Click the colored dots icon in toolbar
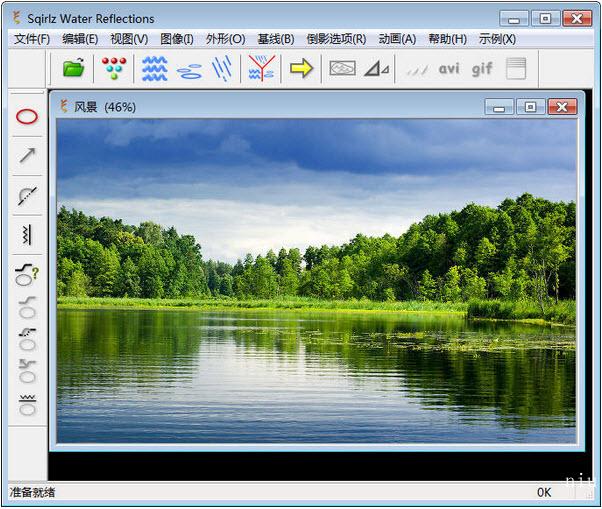The image size is (602, 509). pos(116,68)
